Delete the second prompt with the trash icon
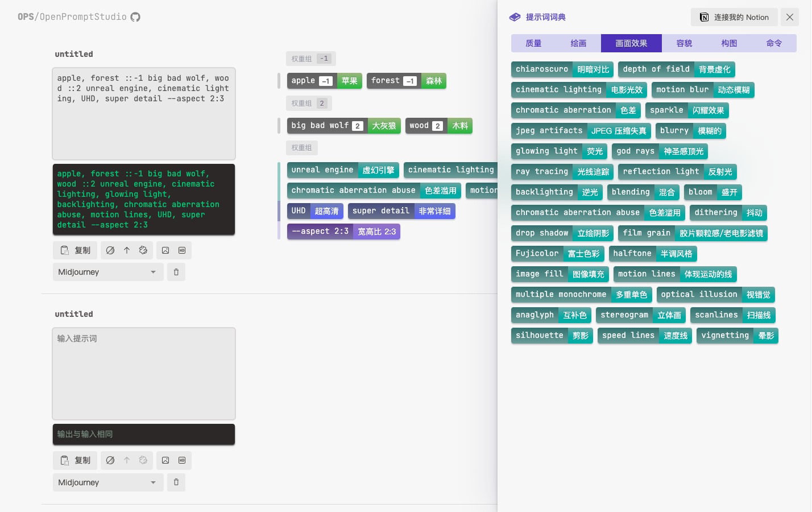 (176, 482)
